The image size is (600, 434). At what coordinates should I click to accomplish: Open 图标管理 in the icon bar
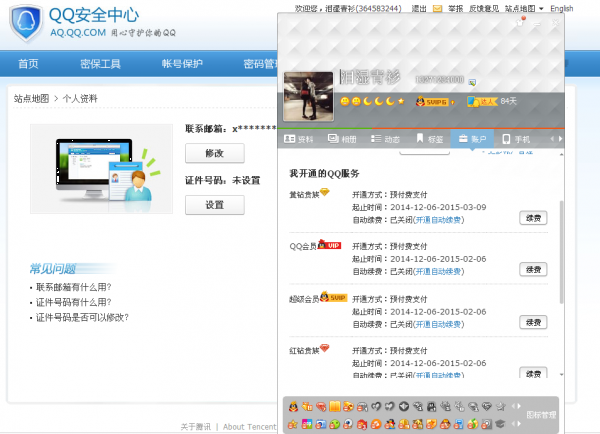click(x=541, y=415)
